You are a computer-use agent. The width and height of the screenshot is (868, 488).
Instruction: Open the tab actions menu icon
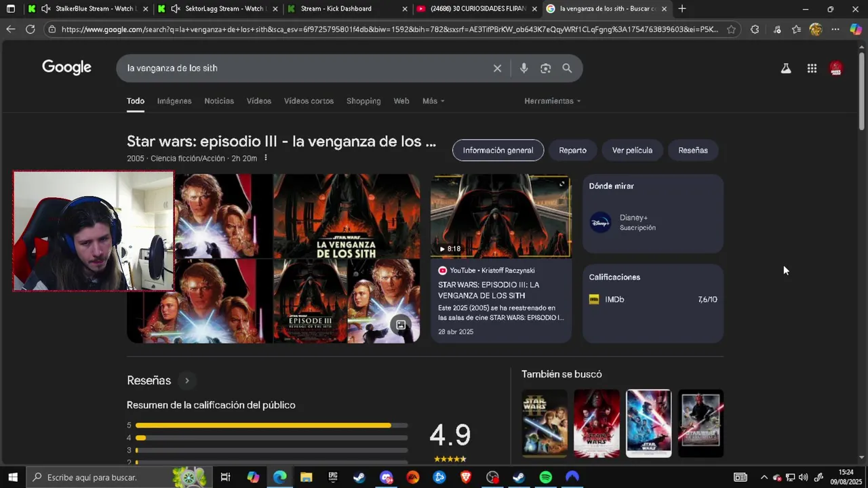tap(10, 9)
